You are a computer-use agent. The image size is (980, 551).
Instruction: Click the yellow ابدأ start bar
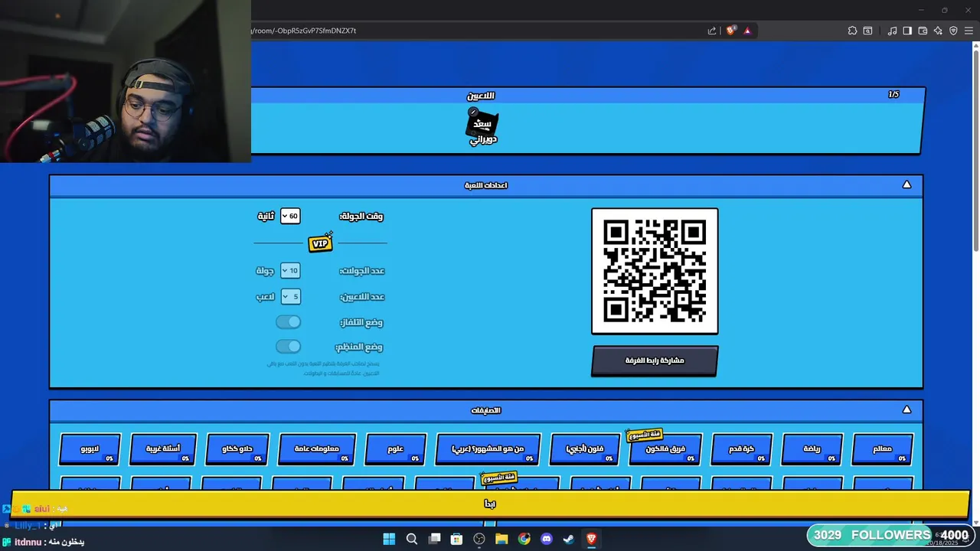click(x=490, y=504)
